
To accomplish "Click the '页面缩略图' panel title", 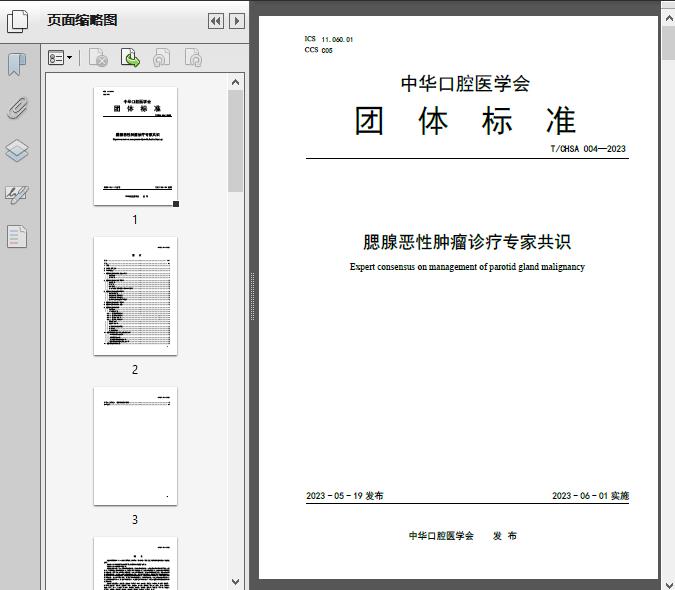I will (x=82, y=20).
